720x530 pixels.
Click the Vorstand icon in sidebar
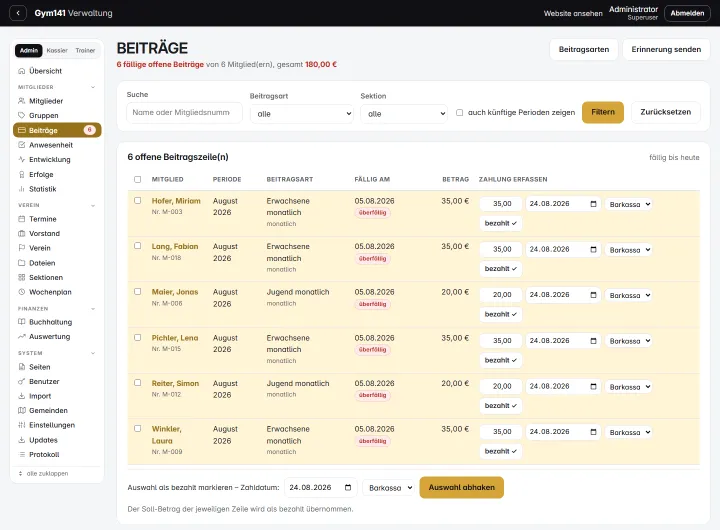point(21,233)
